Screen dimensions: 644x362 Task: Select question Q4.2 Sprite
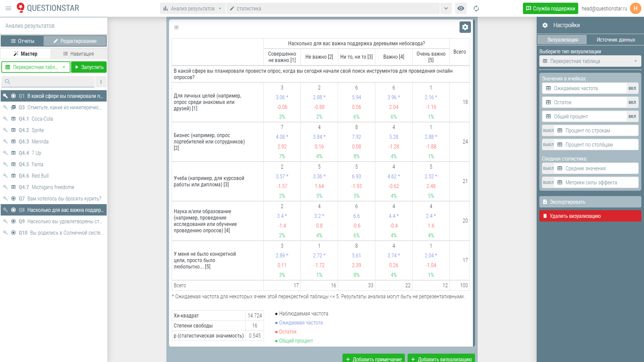point(54,130)
